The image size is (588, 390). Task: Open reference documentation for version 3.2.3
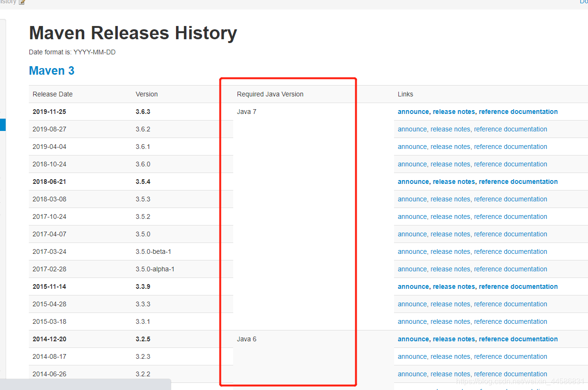tap(510, 357)
